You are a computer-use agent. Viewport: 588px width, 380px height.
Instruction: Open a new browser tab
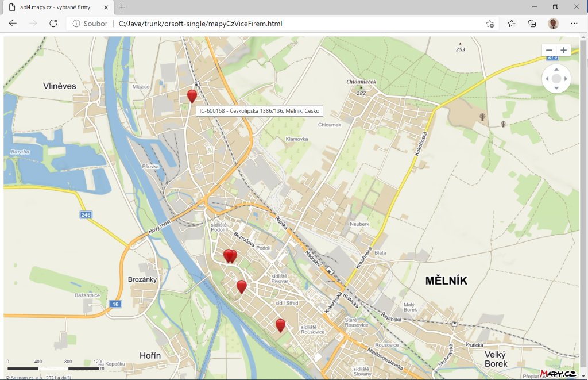click(x=122, y=7)
